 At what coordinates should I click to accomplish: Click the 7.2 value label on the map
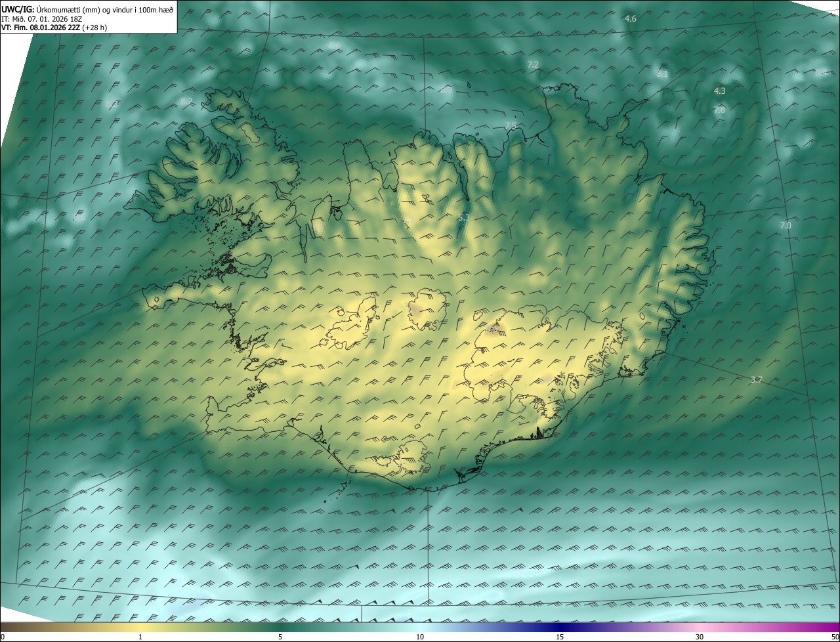tap(533, 64)
